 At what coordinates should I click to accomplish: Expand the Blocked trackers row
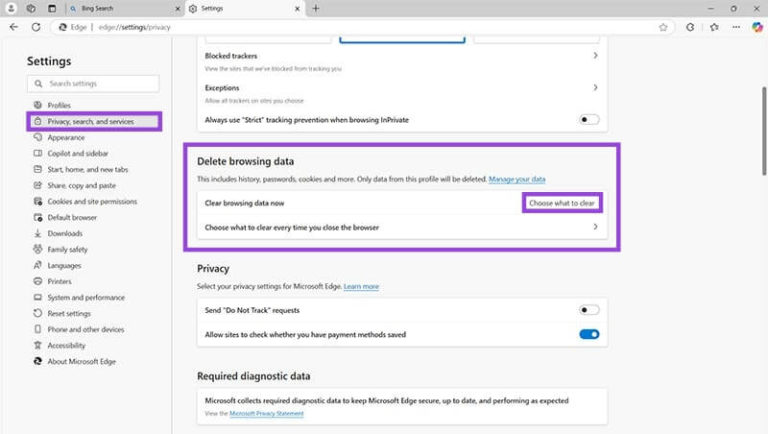point(595,56)
